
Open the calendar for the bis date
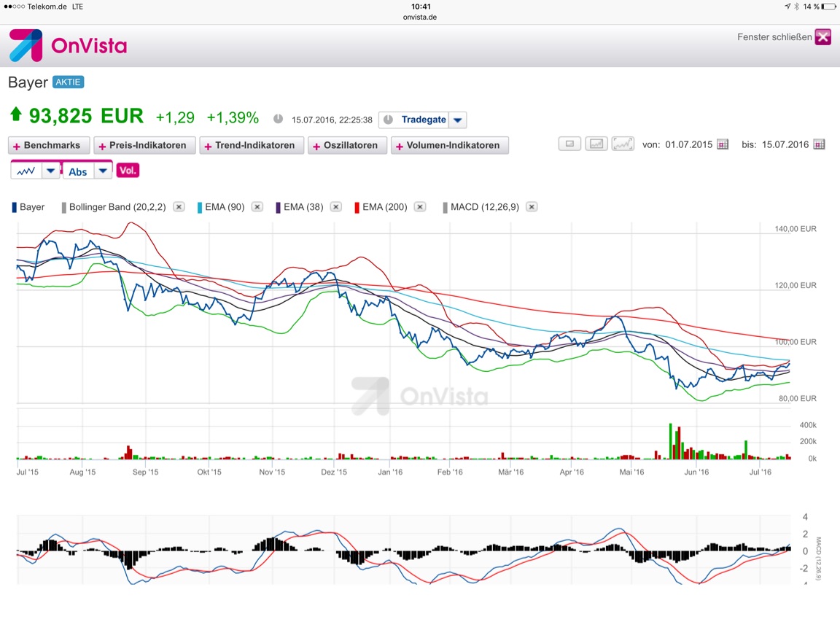click(x=819, y=144)
